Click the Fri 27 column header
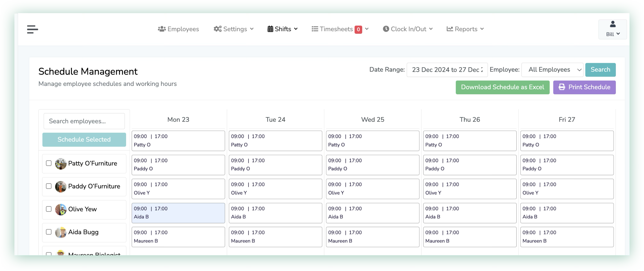Viewport: 644px width, 271px height. point(567,119)
